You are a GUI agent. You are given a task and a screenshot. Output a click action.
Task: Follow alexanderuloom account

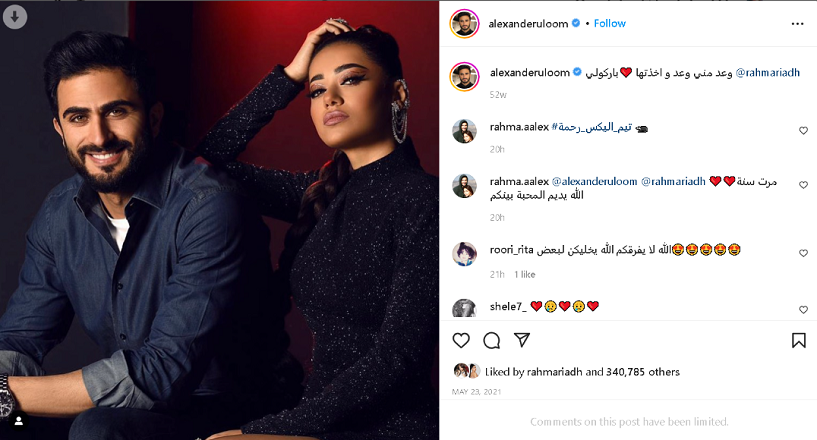(610, 23)
